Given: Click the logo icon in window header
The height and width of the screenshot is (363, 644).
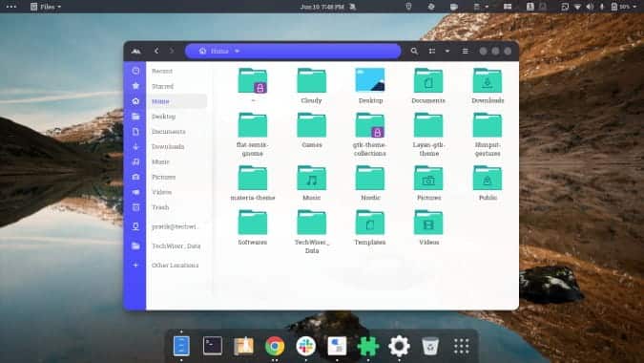Looking at the screenshot, I should click(135, 51).
